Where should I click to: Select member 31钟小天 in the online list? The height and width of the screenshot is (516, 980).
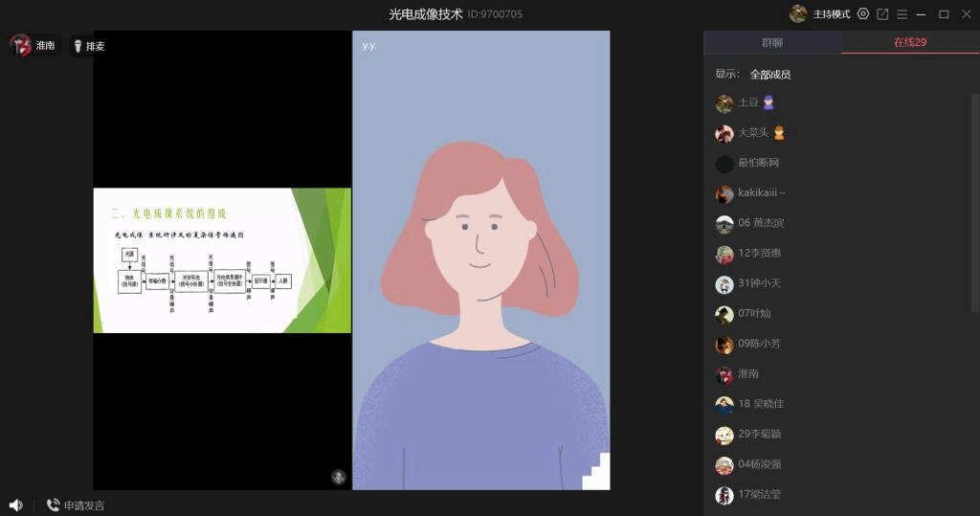click(759, 283)
